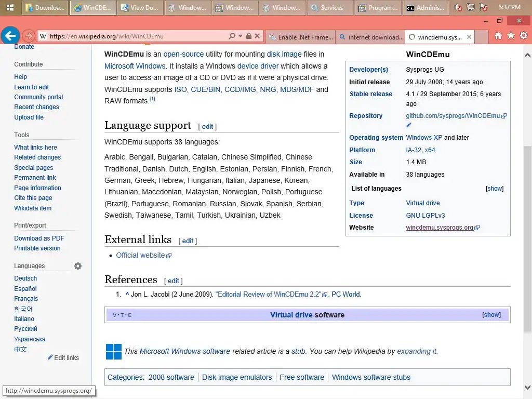
Task: Expand the address bar autocomplete dropdown arrow
Action: click(x=240, y=36)
